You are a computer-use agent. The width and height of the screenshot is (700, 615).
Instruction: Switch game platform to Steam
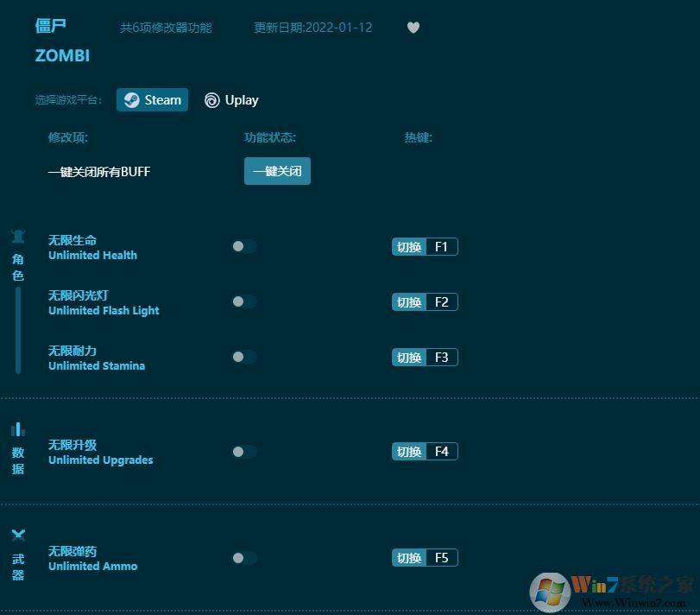(152, 99)
